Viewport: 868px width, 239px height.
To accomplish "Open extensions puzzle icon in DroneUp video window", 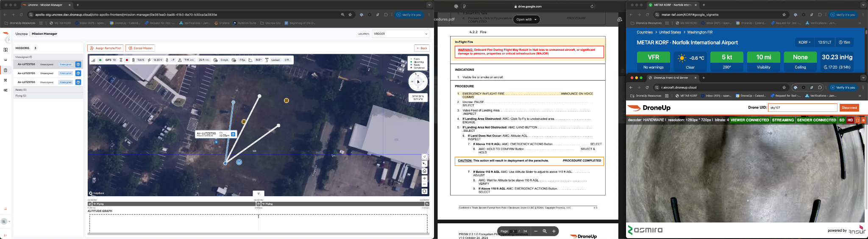I will pos(820,87).
